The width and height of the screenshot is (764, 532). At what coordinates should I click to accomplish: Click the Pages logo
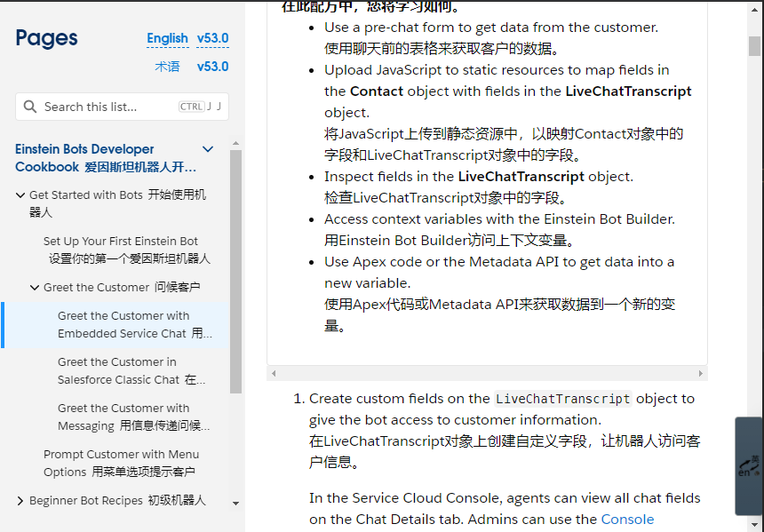point(46,38)
